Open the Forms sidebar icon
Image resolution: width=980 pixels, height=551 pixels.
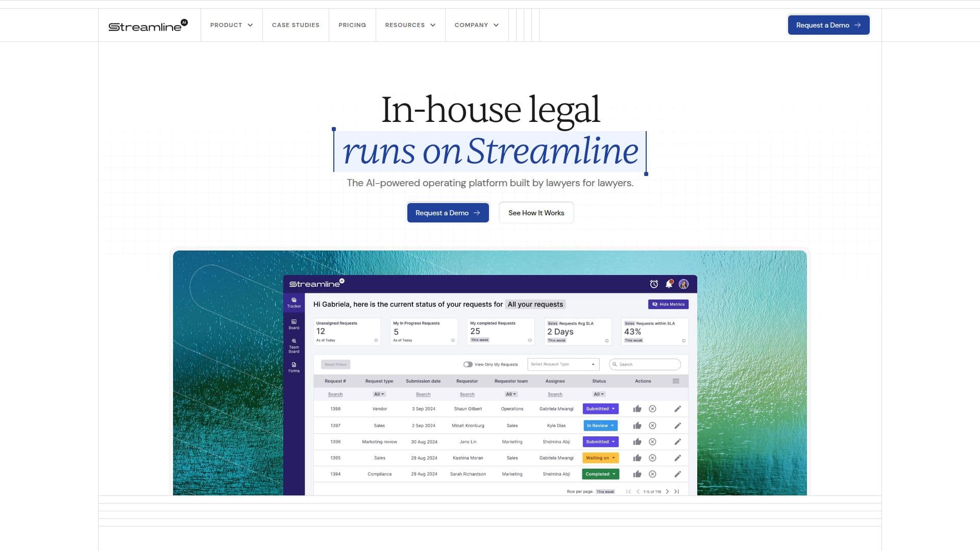tap(294, 367)
